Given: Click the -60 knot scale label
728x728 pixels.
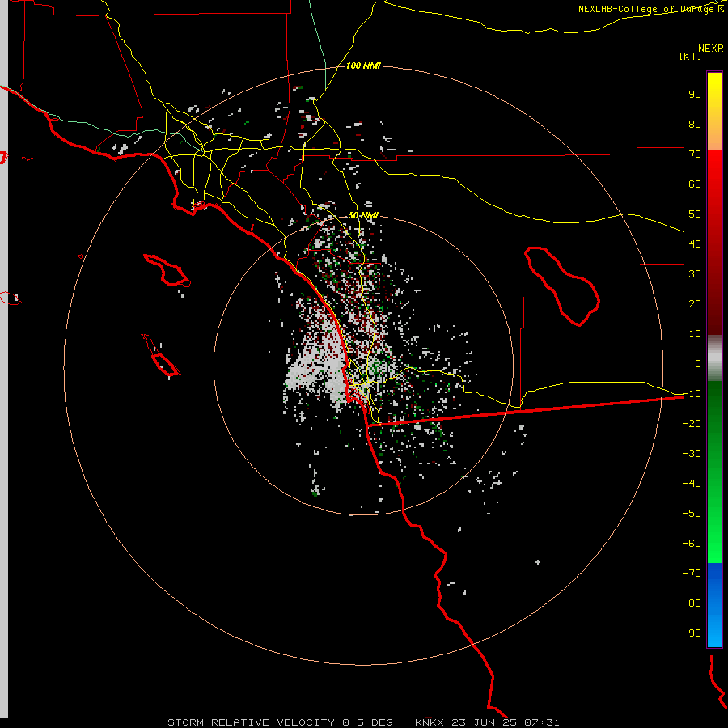Looking at the screenshot, I should point(692,544).
